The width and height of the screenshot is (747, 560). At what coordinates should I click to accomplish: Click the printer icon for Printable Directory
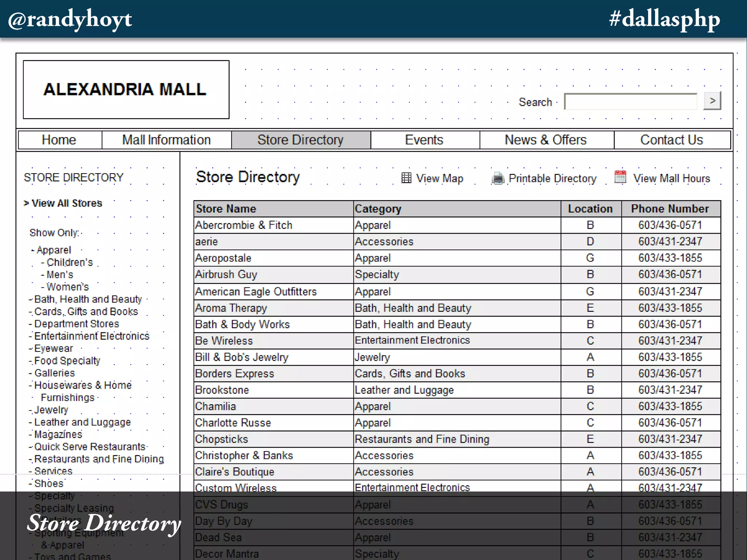click(498, 178)
